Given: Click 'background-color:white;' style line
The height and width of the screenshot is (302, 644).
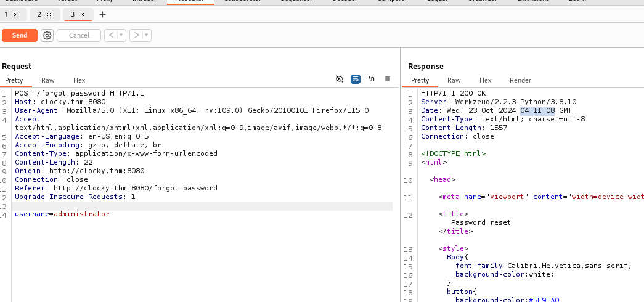Looking at the screenshot, I should click(505, 274).
